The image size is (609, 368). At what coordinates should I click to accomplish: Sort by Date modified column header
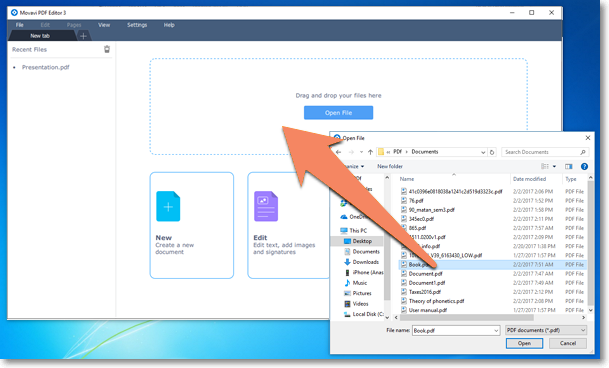[x=529, y=179]
